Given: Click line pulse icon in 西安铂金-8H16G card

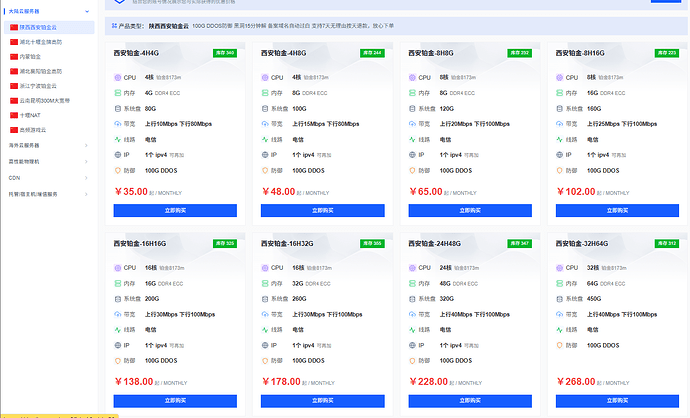Looking at the screenshot, I should [559, 139].
